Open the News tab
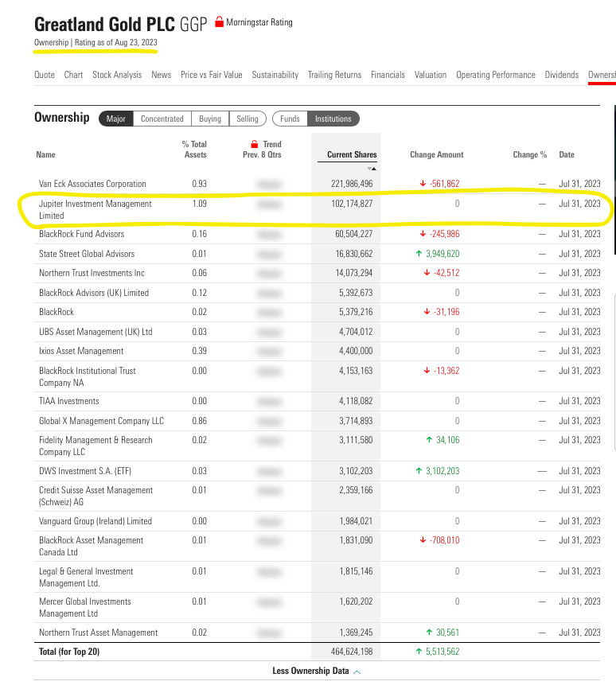 point(161,75)
